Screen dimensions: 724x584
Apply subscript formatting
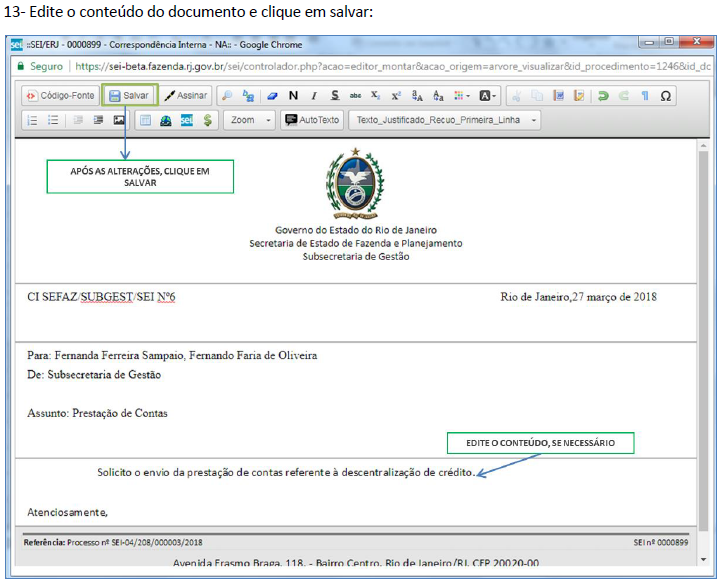click(376, 96)
